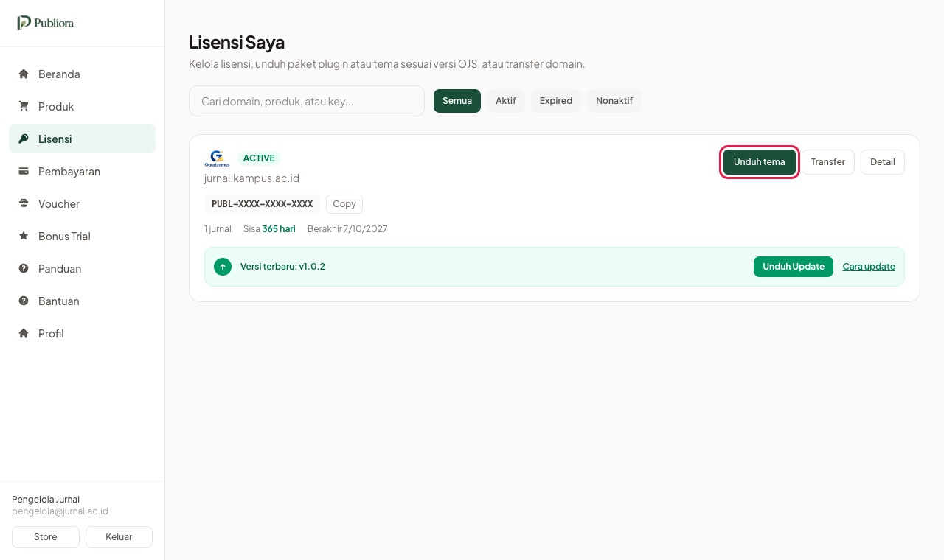
Task: Log out with the Keluar button
Action: 119,537
